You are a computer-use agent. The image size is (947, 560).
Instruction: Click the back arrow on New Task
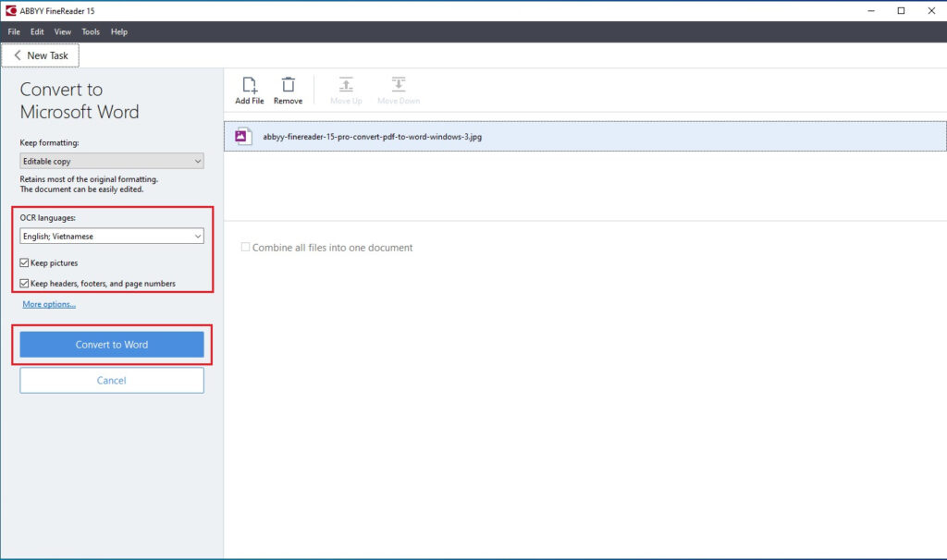coord(18,55)
